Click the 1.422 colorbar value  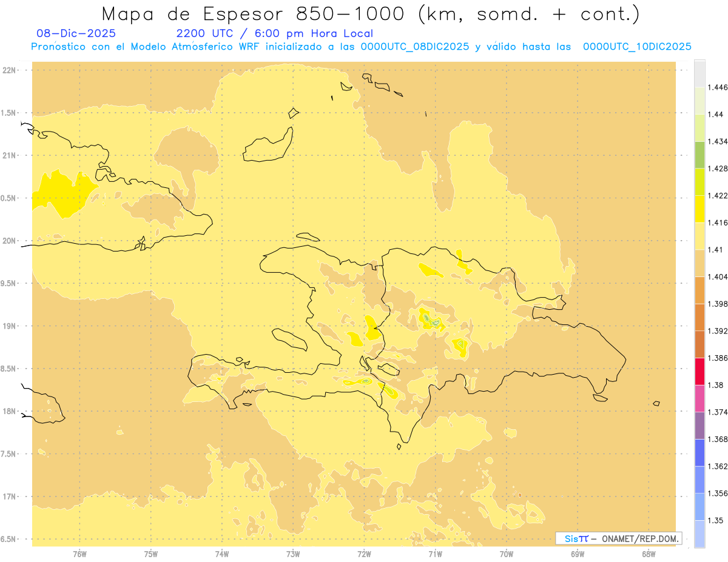717,195
